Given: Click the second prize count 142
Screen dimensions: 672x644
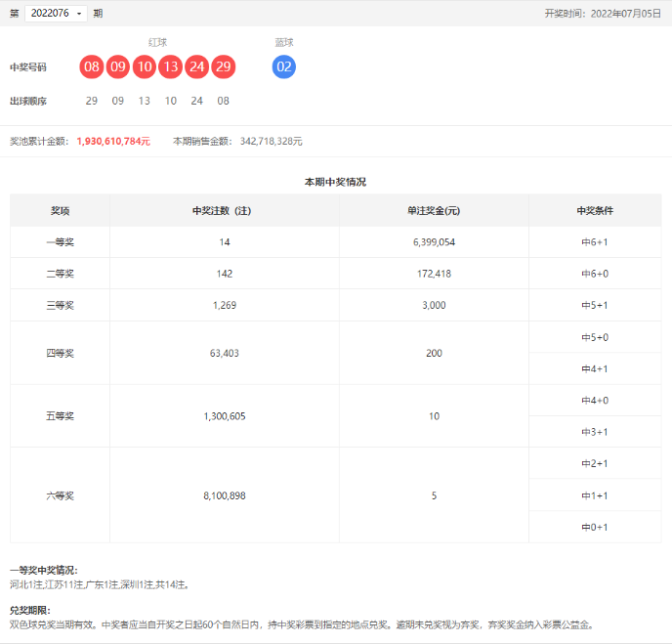Looking at the screenshot, I should [x=225, y=274].
